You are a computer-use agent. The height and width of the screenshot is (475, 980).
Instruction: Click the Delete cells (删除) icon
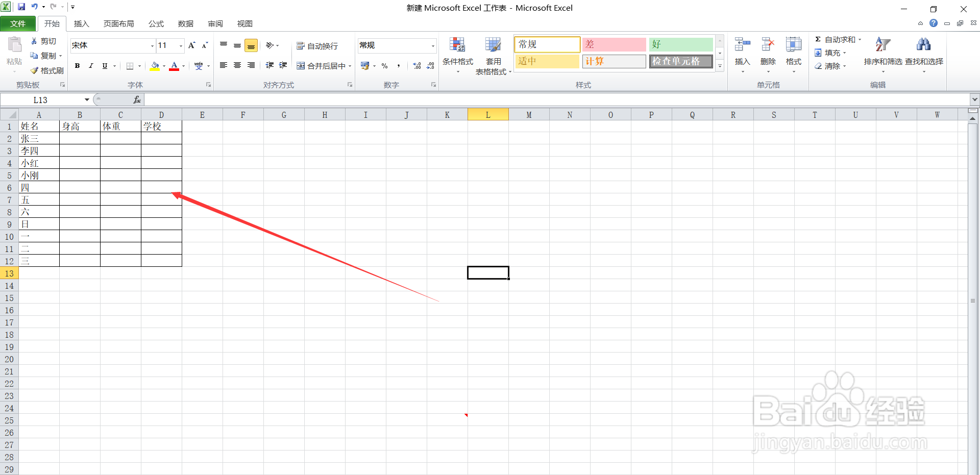coord(768,45)
